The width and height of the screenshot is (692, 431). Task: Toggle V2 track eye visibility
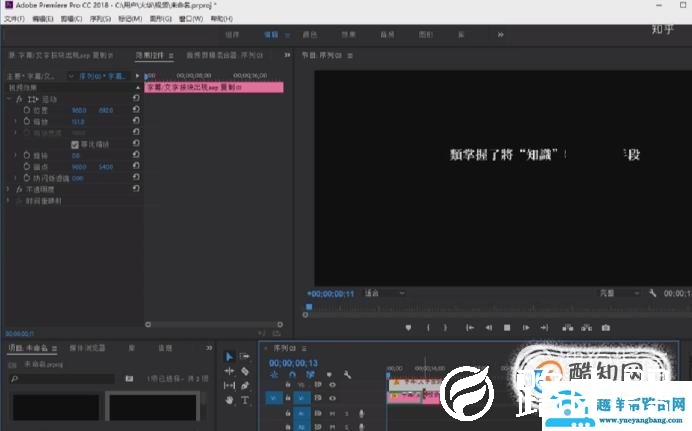pyautogui.click(x=332, y=385)
